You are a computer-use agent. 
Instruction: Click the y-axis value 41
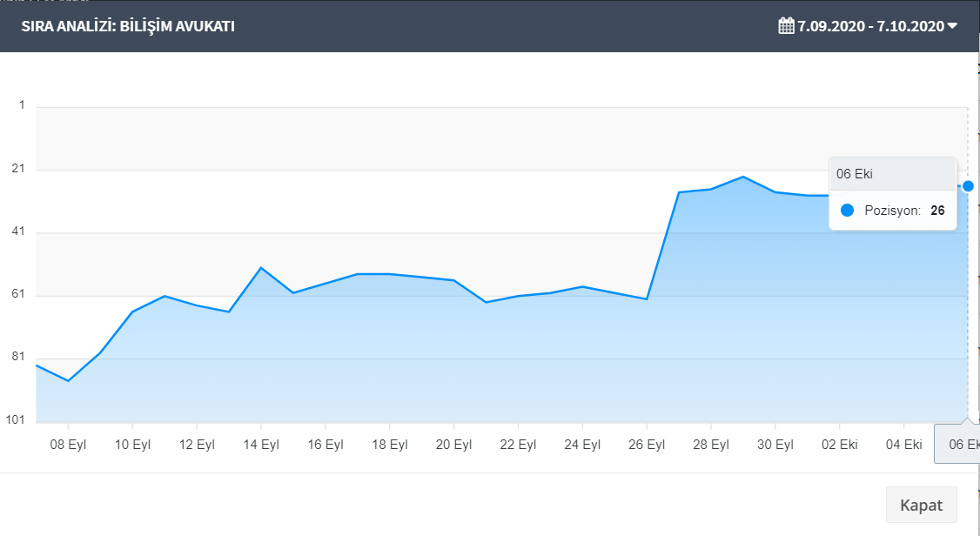click(x=18, y=231)
